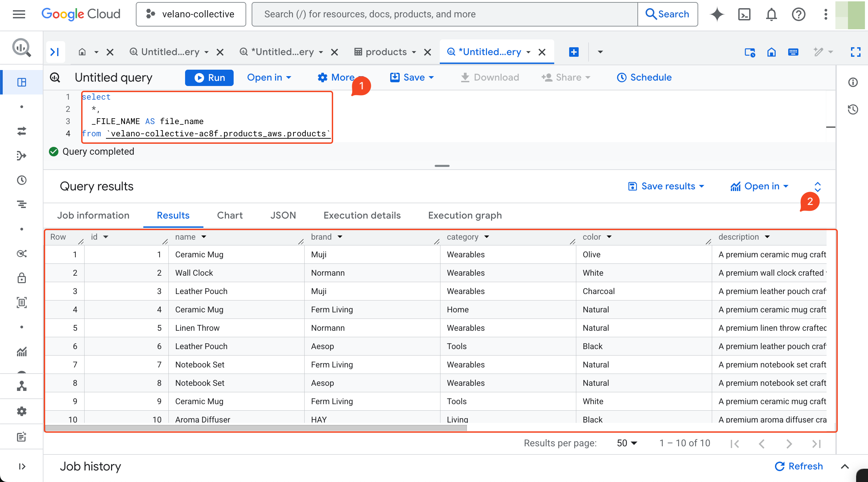Click Download button
This screenshot has width=868, height=482.
[490, 78]
